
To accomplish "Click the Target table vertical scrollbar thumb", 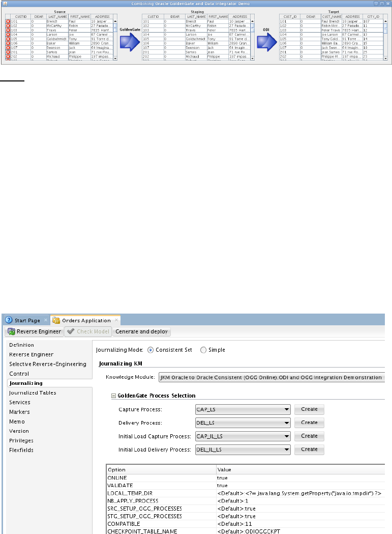I will pos(385,28).
